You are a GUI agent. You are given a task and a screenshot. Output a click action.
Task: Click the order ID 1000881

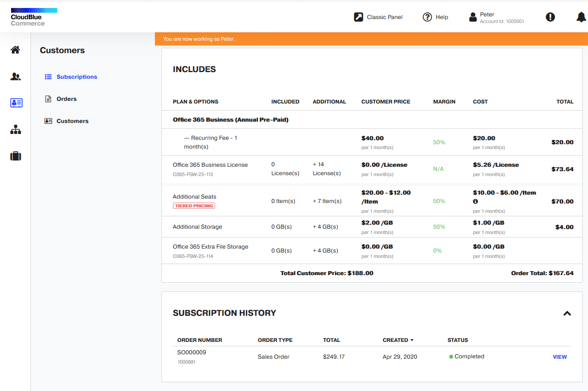point(186,362)
